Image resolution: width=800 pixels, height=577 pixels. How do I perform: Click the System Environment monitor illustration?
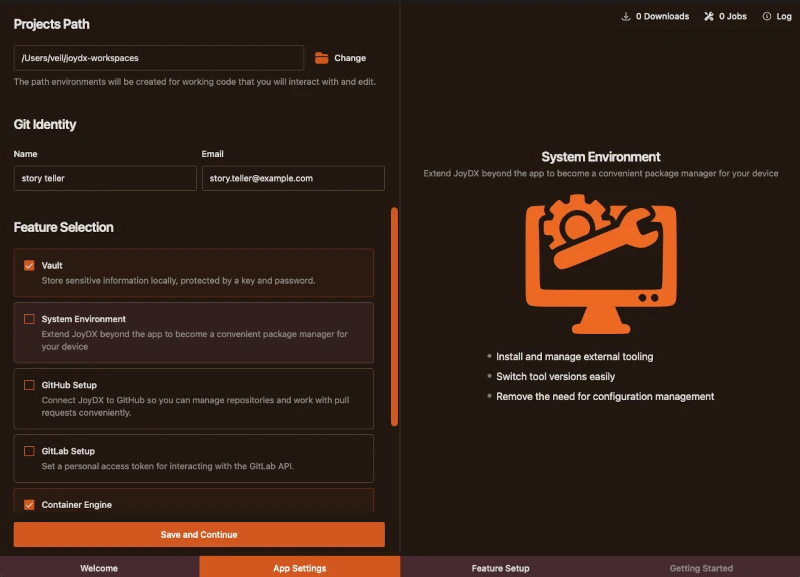tap(601, 264)
